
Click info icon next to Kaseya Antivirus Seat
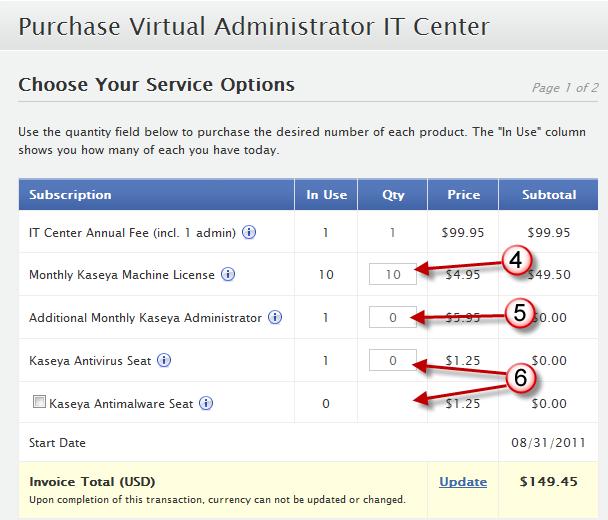164,360
